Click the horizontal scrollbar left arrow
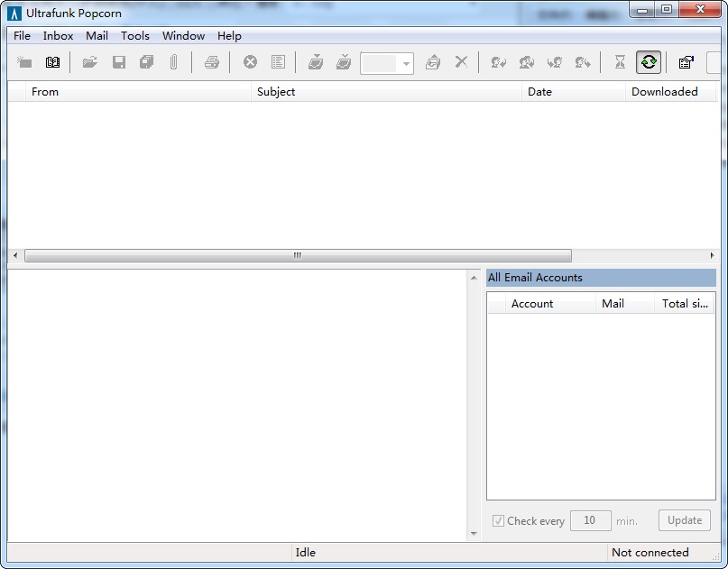 [15, 255]
